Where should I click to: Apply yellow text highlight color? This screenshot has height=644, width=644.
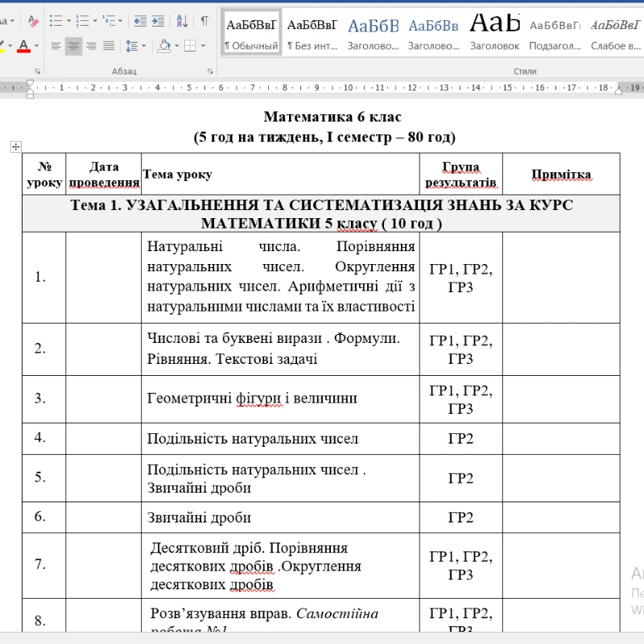pos(2,47)
